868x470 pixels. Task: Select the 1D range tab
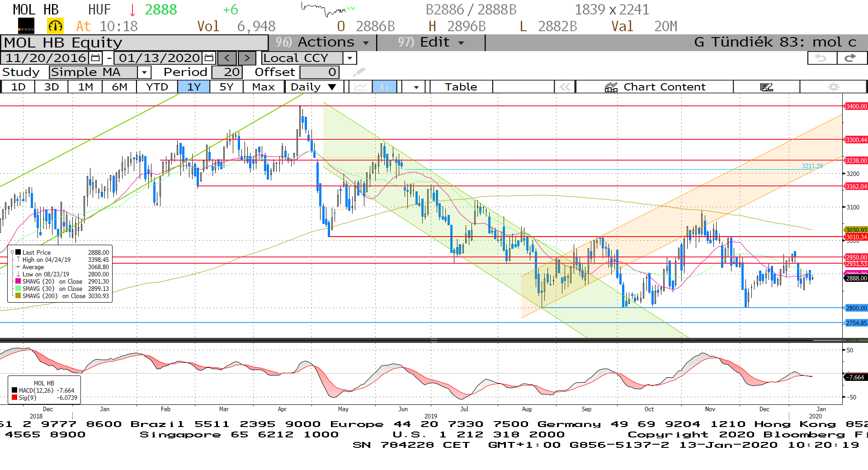pyautogui.click(x=18, y=87)
